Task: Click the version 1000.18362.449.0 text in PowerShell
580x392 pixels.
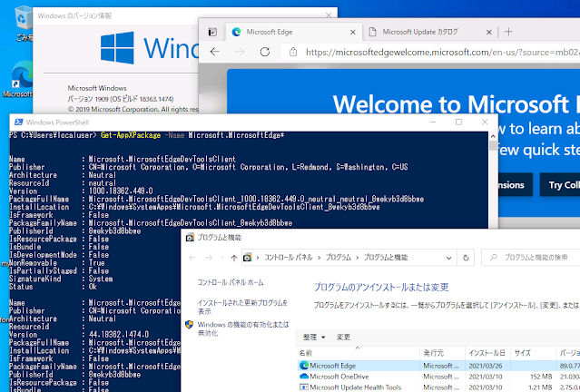Action: [x=121, y=191]
